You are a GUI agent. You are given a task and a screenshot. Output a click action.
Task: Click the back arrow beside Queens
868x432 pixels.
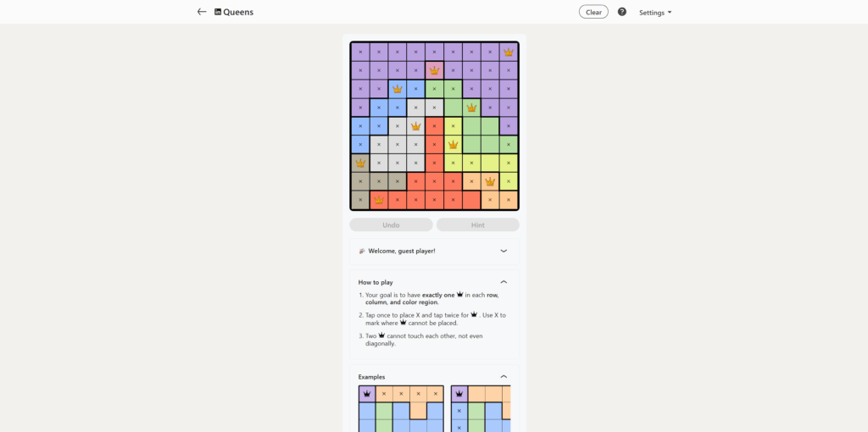[202, 12]
